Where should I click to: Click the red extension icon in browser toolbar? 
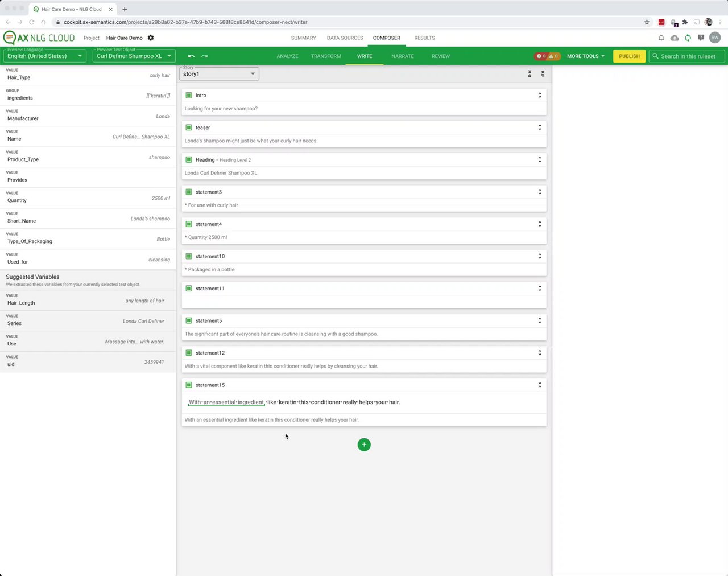[661, 22]
